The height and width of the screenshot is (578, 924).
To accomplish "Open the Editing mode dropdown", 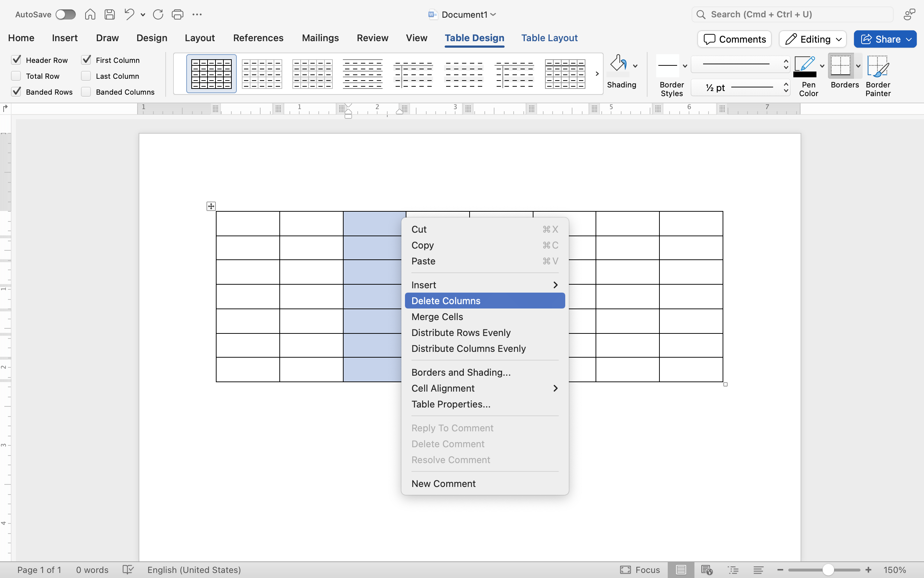I will pos(813,39).
